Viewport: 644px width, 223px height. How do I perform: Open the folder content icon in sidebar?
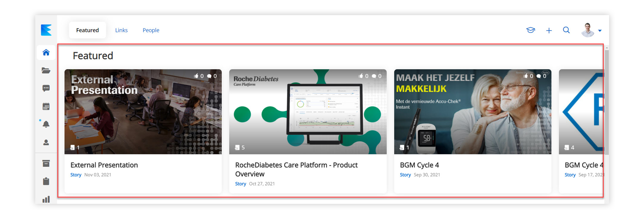pyautogui.click(x=46, y=71)
